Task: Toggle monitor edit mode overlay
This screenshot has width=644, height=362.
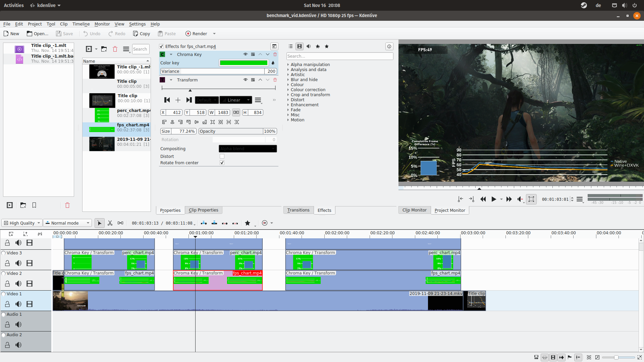Action: [x=531, y=199]
